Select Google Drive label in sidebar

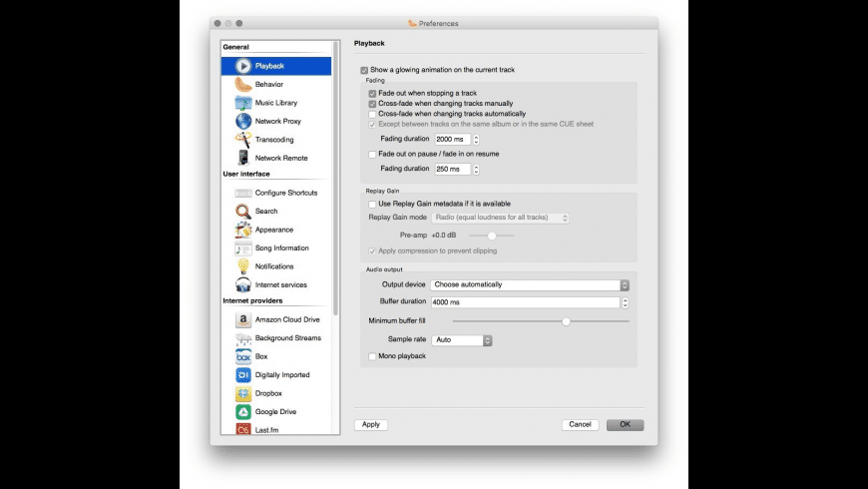coord(275,412)
